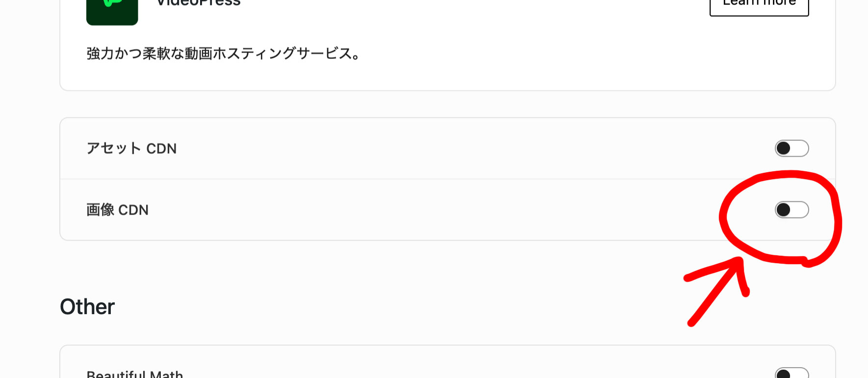
Task: Select the 画像 CDN label text
Action: pyautogui.click(x=117, y=210)
